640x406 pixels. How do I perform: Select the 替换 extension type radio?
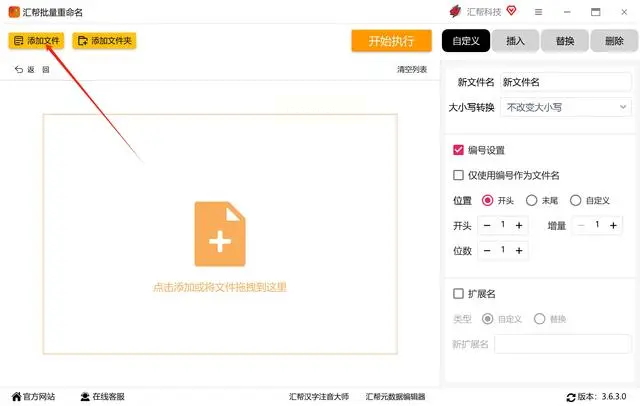point(540,319)
